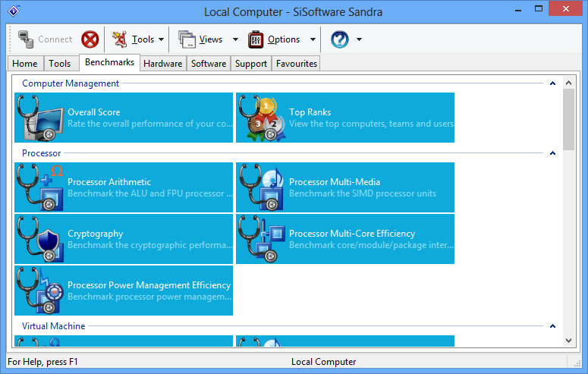The width and height of the screenshot is (588, 374).
Task: Click 'For Help, press F1' status text
Action: click(x=42, y=362)
